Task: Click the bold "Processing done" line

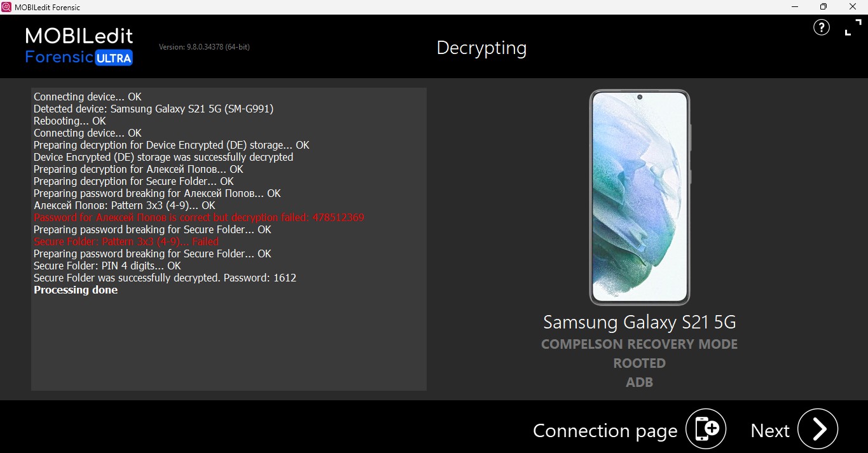Action: (x=76, y=290)
